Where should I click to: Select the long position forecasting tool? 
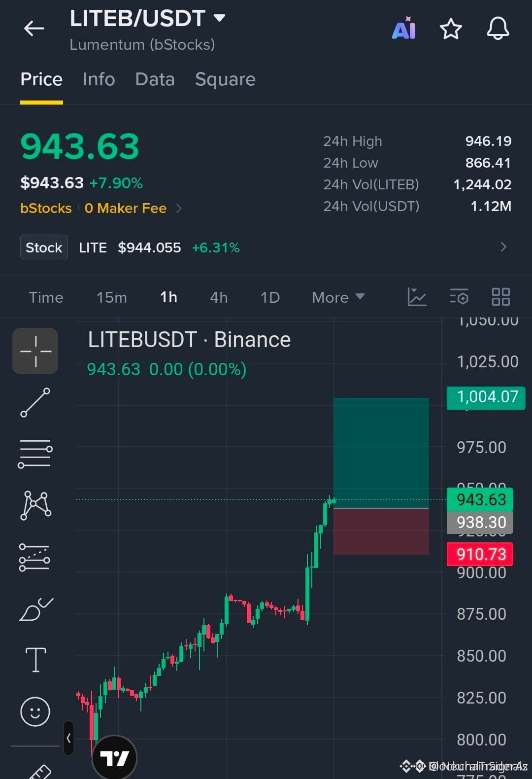pyautogui.click(x=34, y=557)
